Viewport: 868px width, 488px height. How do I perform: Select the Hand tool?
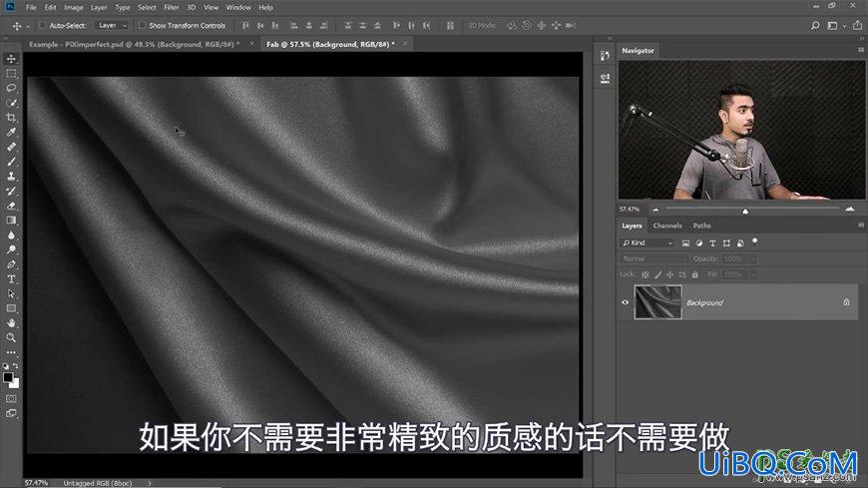click(11, 323)
